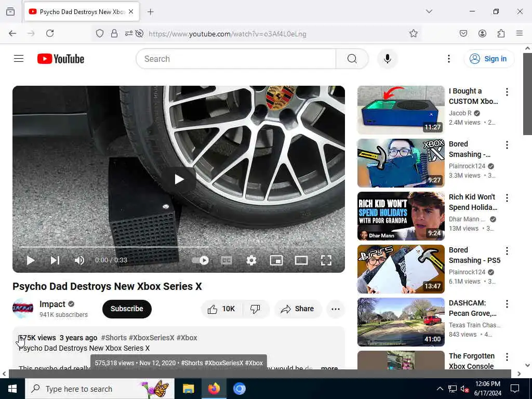Open the #XboxSeriesX hashtag

pyautogui.click(x=152, y=338)
